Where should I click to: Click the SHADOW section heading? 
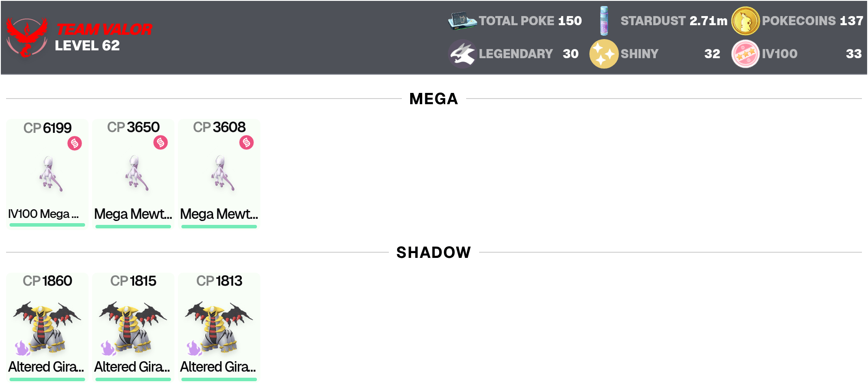[434, 253]
